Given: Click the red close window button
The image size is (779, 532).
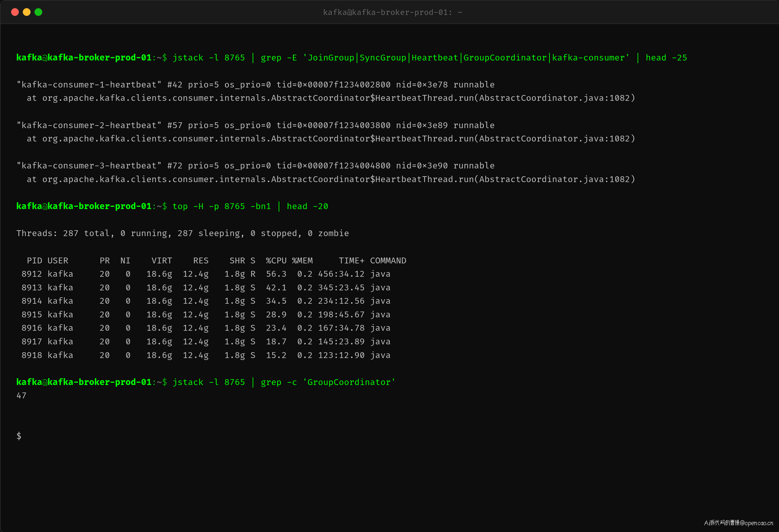Looking at the screenshot, I should tap(15, 12).
